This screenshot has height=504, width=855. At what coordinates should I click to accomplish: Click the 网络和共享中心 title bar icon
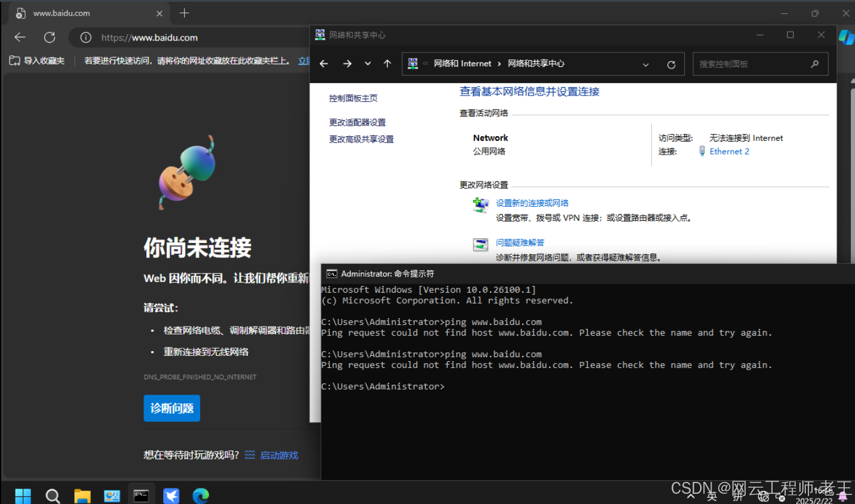pyautogui.click(x=320, y=35)
